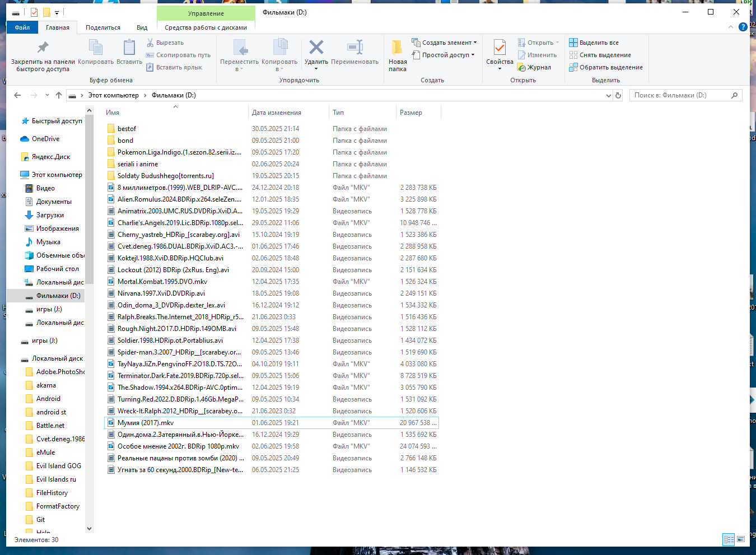Sort by the Имя column header
This screenshot has height=555, width=756.
click(x=175, y=113)
